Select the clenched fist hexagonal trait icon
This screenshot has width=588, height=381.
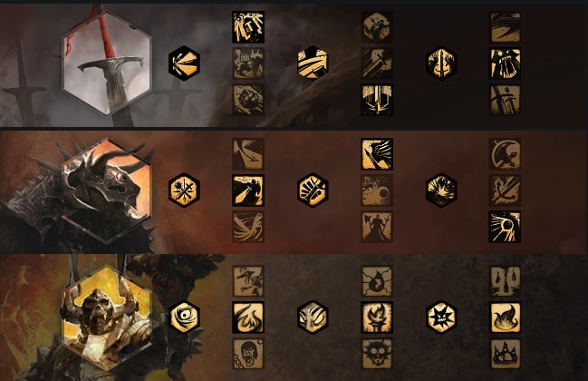point(313,190)
